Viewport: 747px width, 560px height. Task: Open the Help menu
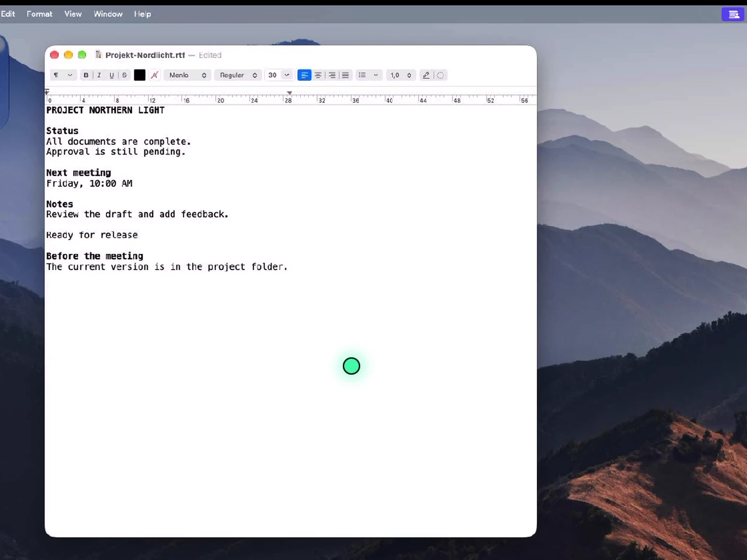[x=143, y=14]
